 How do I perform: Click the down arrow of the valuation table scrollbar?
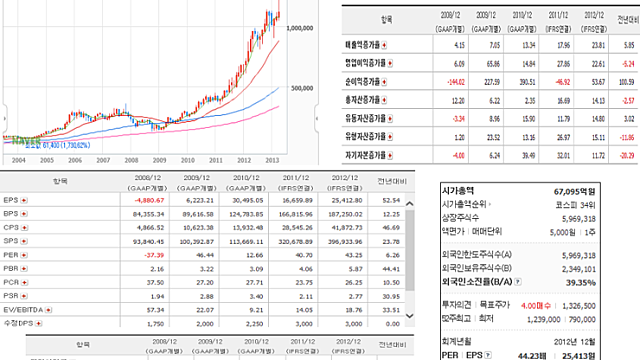click(x=410, y=316)
